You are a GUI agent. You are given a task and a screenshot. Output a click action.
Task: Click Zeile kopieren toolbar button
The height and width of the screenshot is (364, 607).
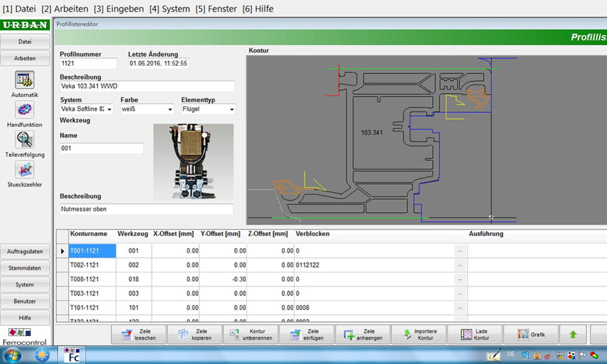pyautogui.click(x=193, y=334)
